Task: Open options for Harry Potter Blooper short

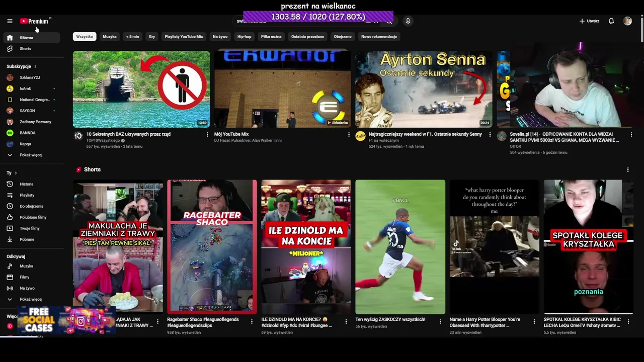Action: point(534,322)
